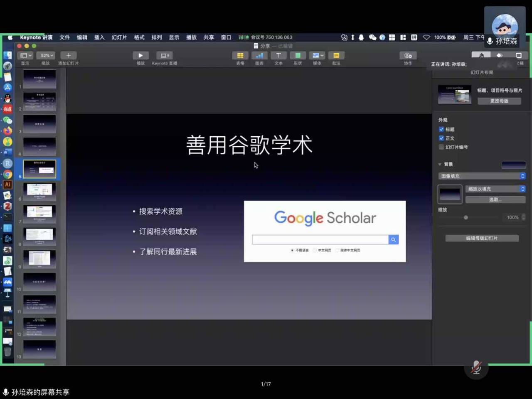The height and width of the screenshot is (399, 532).
Task: Select slide 1 thumbnail in navigator
Action: 39,79
